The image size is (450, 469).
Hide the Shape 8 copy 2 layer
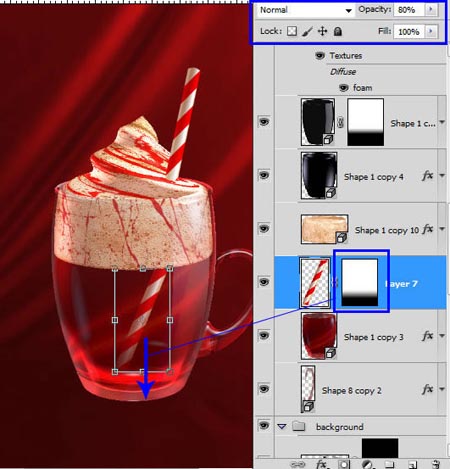(x=264, y=389)
